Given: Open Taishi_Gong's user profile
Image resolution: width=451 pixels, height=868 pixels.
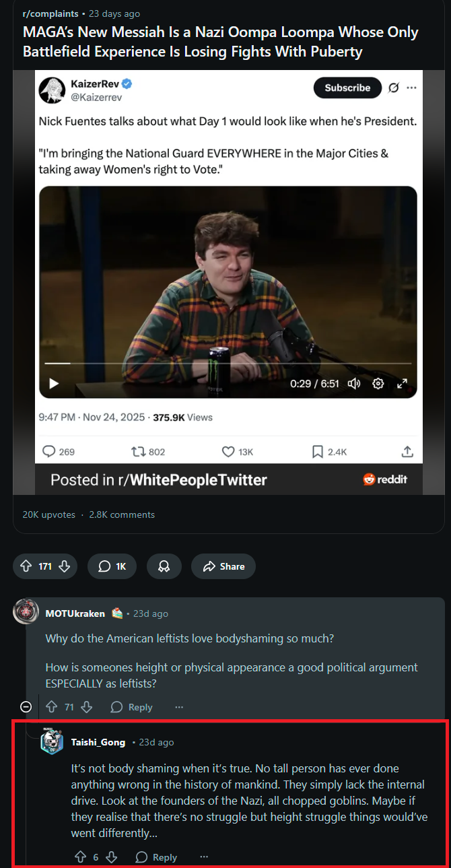Looking at the screenshot, I should point(98,742).
